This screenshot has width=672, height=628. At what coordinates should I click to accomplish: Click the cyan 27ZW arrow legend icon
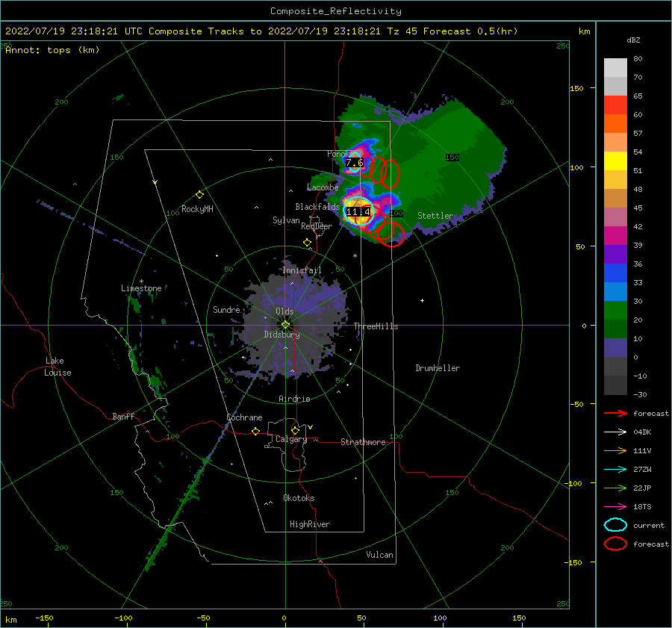tap(615, 470)
